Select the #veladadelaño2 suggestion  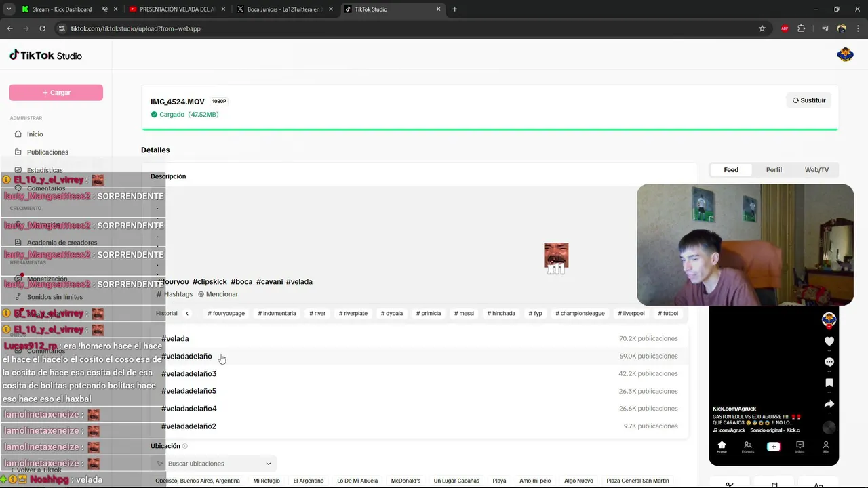(x=419, y=426)
